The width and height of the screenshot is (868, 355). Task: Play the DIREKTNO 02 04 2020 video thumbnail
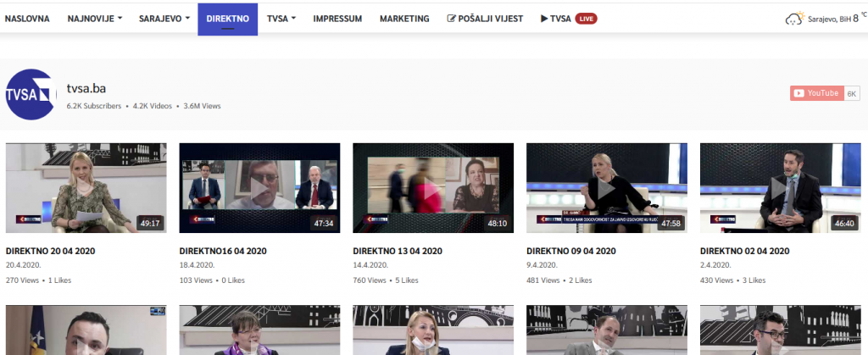point(780,188)
